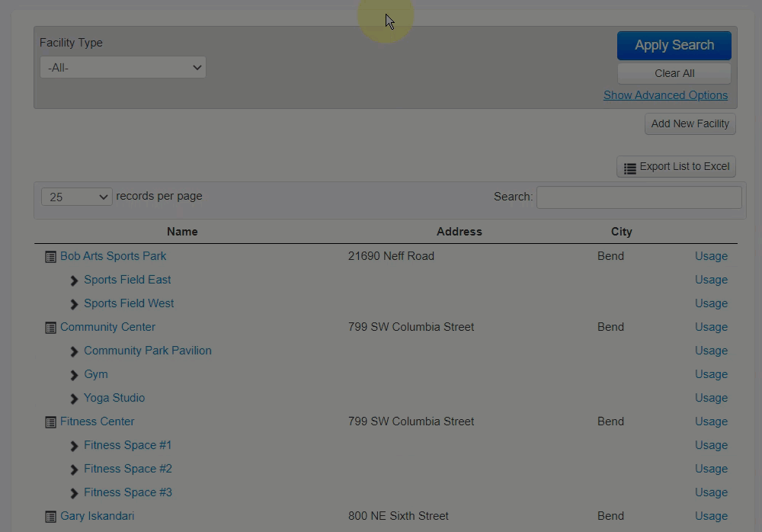762x532 pixels.
Task: Open Usage for Sports Field West
Action: click(x=711, y=303)
